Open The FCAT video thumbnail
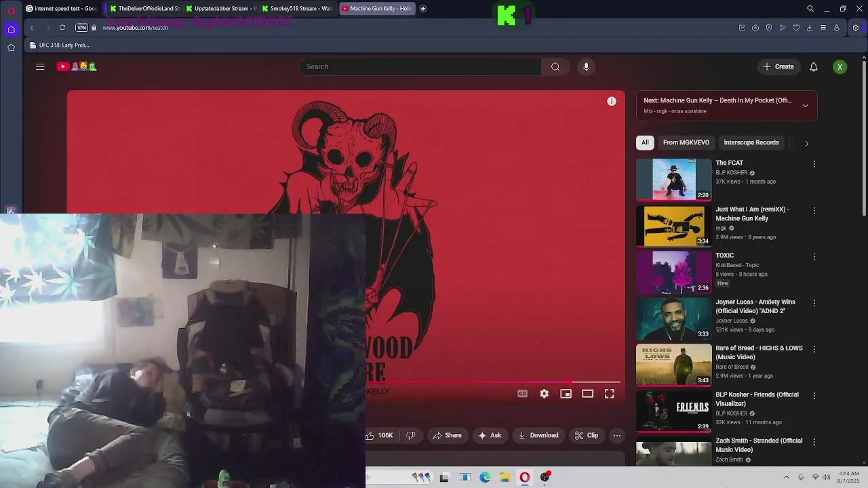The image size is (868, 488). (674, 180)
